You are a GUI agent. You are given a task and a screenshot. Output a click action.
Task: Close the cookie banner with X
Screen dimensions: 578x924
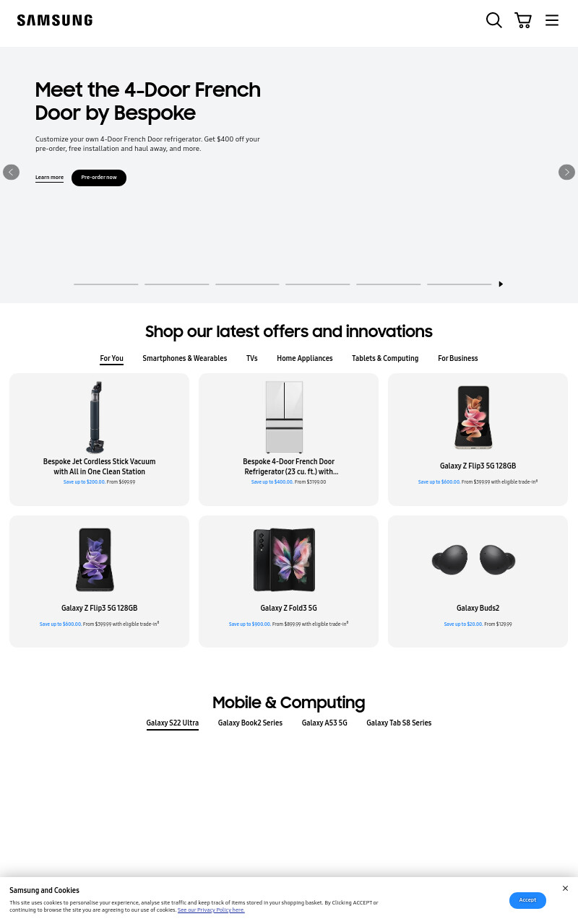pyautogui.click(x=565, y=889)
